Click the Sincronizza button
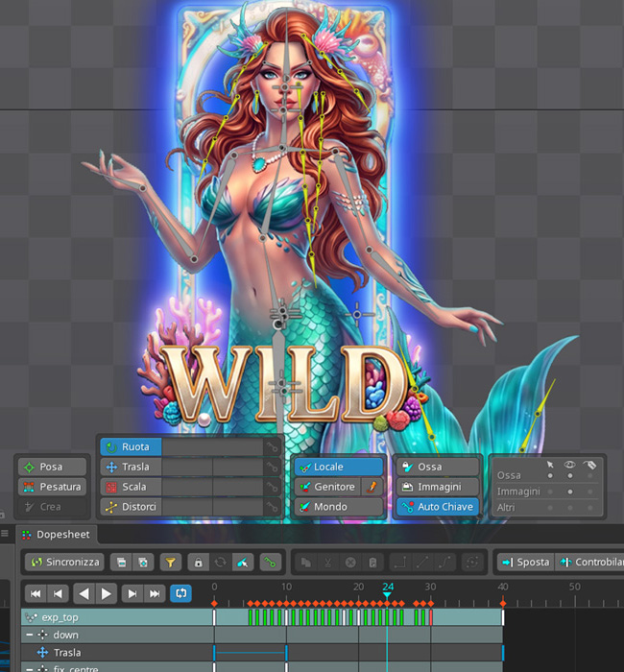The width and height of the screenshot is (624, 672). [x=65, y=562]
